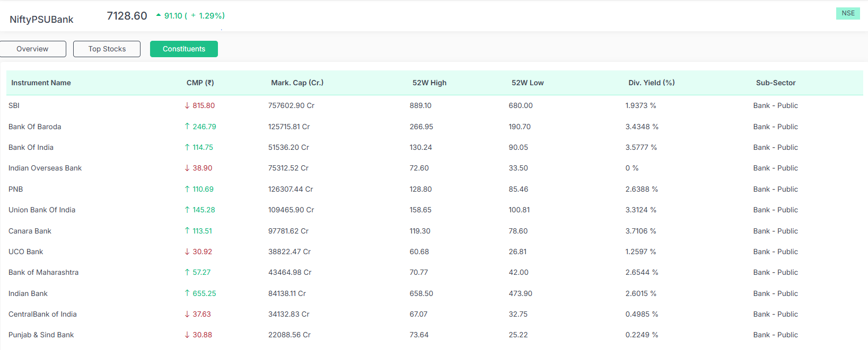Screen dimensions: 868x350
Task: Sort by the Mark. Cap (Cr.) column header
Action: click(297, 83)
